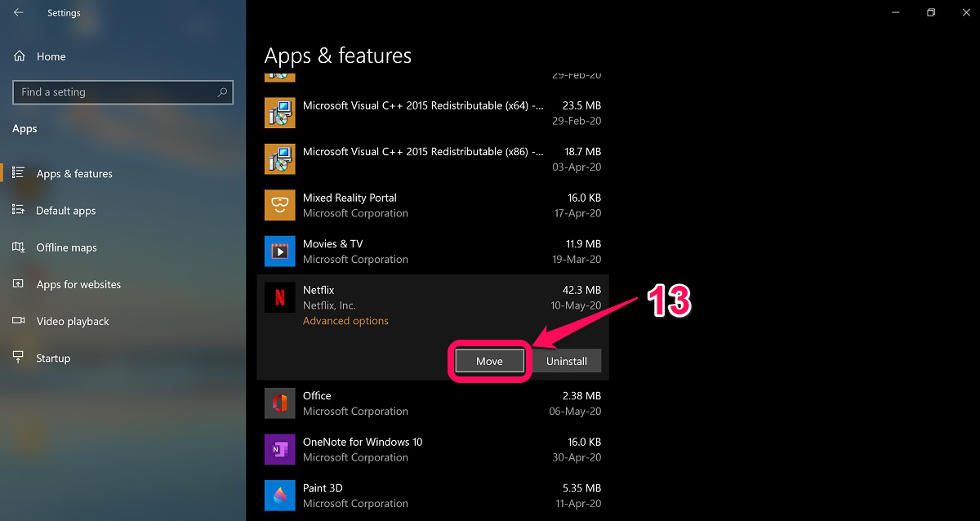Open Default apps sidebar icon
This screenshot has width=980, height=521.
(18, 210)
